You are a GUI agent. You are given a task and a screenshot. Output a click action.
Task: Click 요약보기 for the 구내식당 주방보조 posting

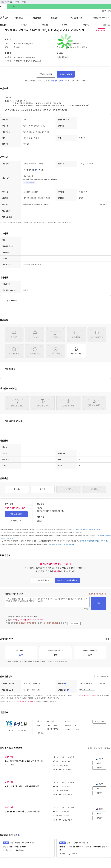pos(99,763)
